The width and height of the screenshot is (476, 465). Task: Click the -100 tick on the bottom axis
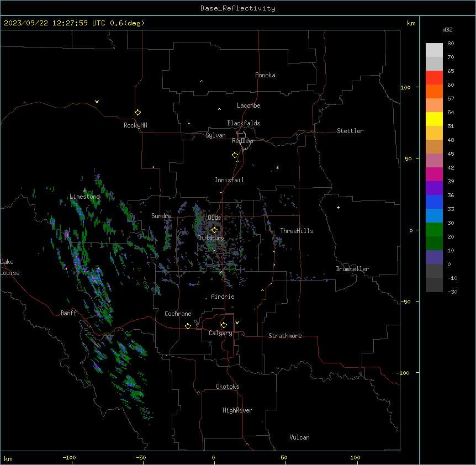point(70,457)
